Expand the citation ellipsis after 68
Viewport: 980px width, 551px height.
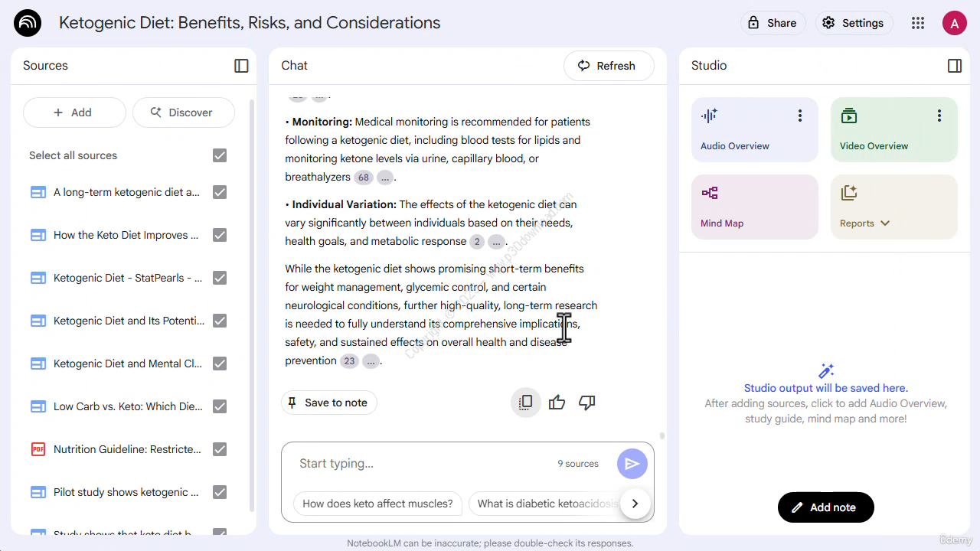(x=385, y=178)
